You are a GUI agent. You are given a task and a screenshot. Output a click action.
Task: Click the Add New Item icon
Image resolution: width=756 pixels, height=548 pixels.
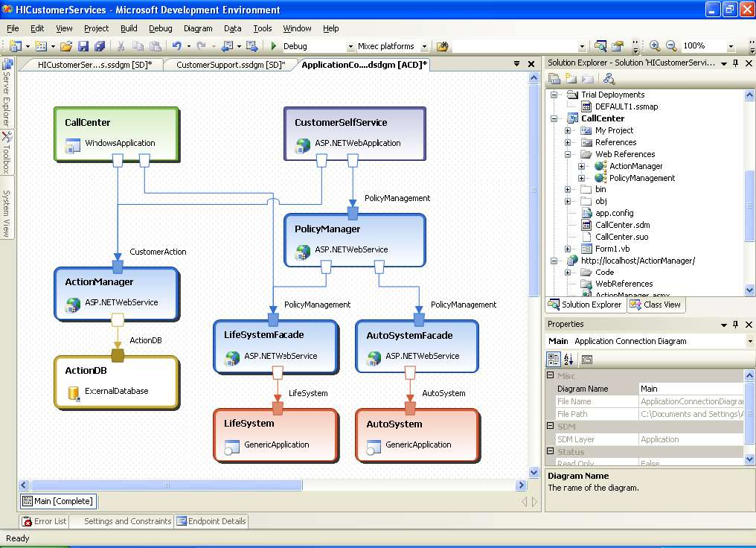coord(41,46)
